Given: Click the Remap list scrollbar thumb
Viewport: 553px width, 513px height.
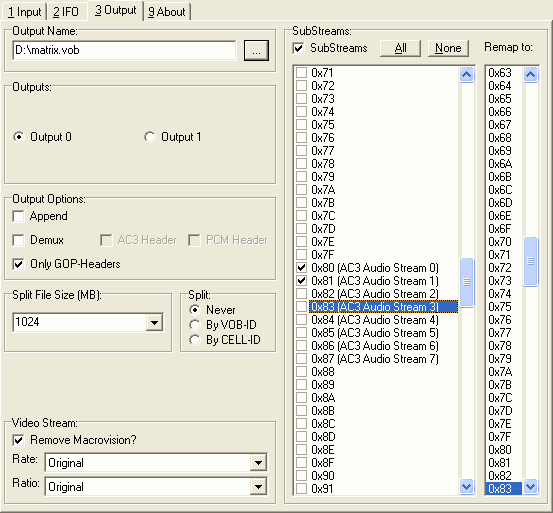Looking at the screenshot, I should pyautogui.click(x=531, y=262).
